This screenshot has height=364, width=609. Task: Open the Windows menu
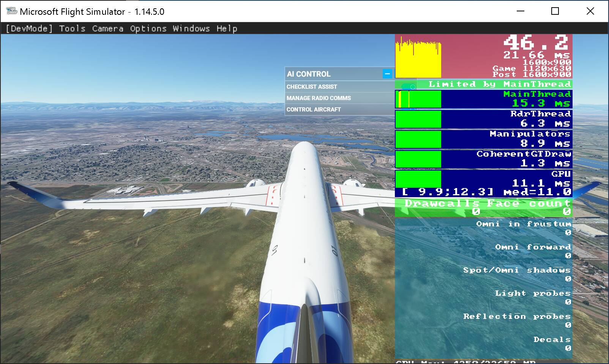[191, 28]
